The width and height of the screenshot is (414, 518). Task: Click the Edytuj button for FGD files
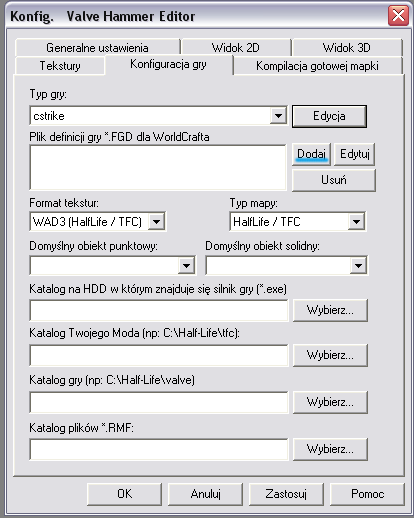coord(355,154)
